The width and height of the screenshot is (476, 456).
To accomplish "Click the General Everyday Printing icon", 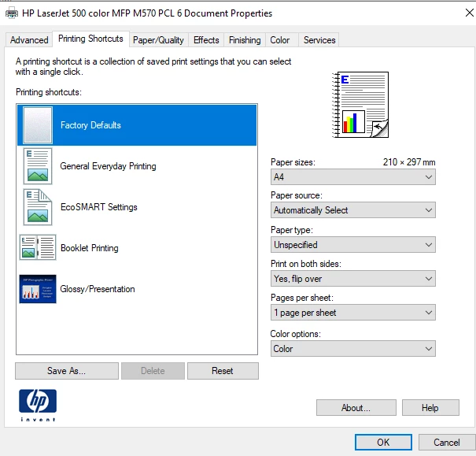I will pyautogui.click(x=38, y=166).
